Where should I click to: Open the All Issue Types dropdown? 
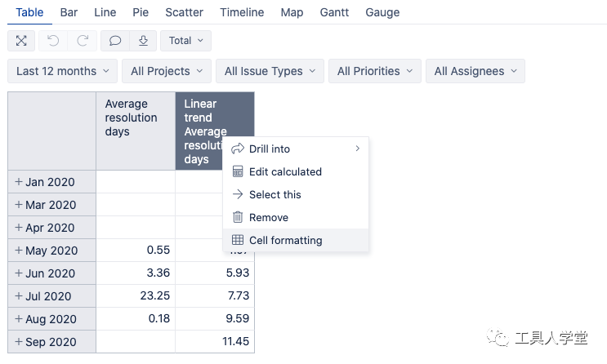click(270, 71)
